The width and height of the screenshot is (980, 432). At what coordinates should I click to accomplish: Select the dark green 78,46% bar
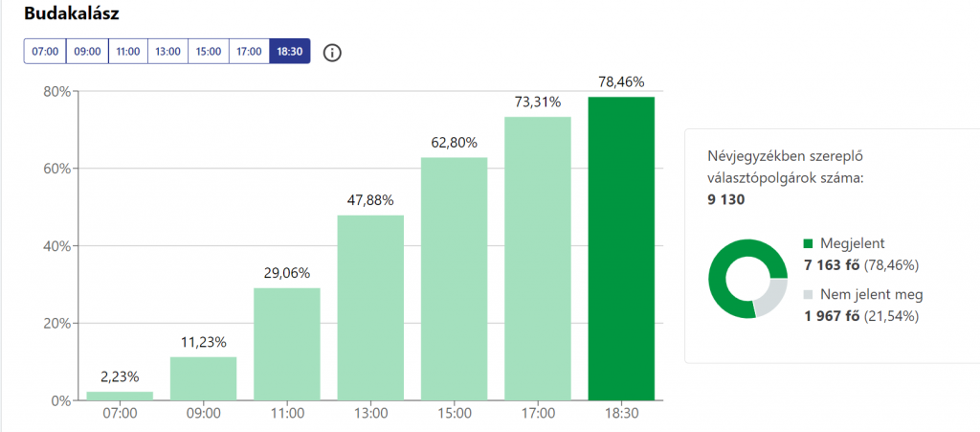pos(621,248)
